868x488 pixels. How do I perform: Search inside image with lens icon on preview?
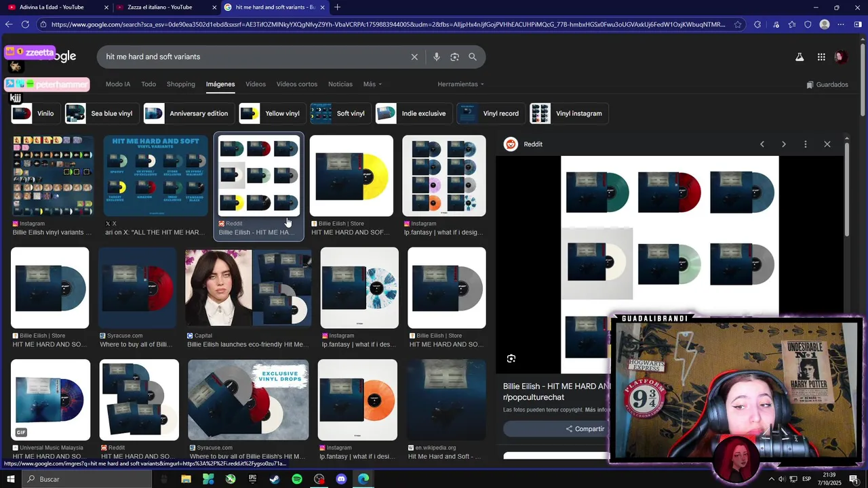511,359
